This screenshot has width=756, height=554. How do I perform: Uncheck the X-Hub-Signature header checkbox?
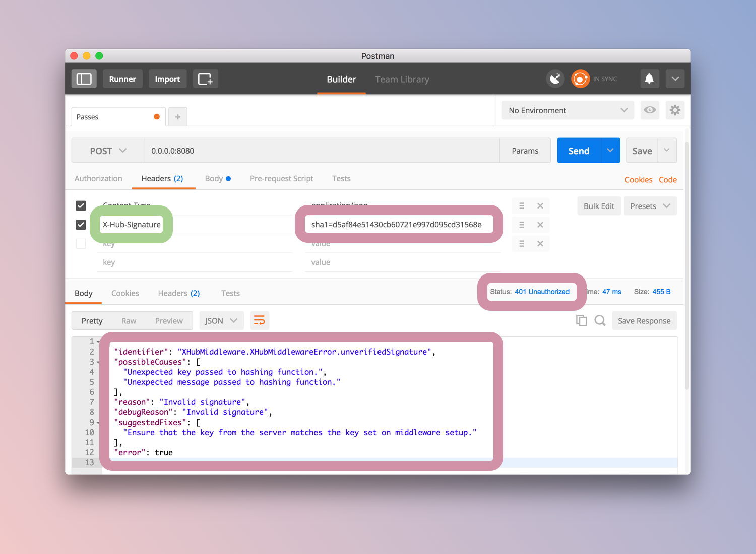81,225
